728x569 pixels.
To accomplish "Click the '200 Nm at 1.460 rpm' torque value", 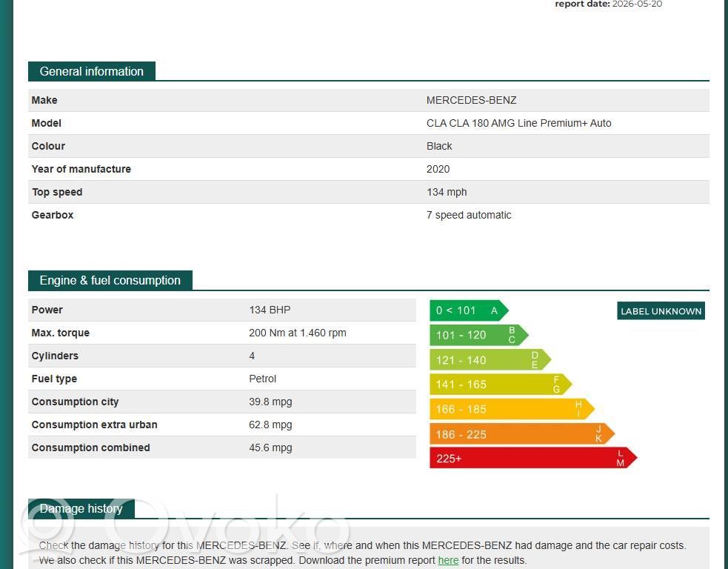I will (x=298, y=333).
